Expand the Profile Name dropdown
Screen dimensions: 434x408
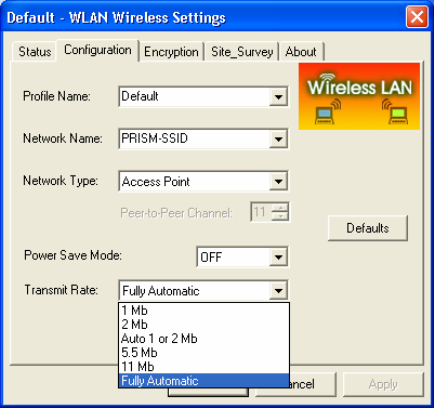coord(278,97)
